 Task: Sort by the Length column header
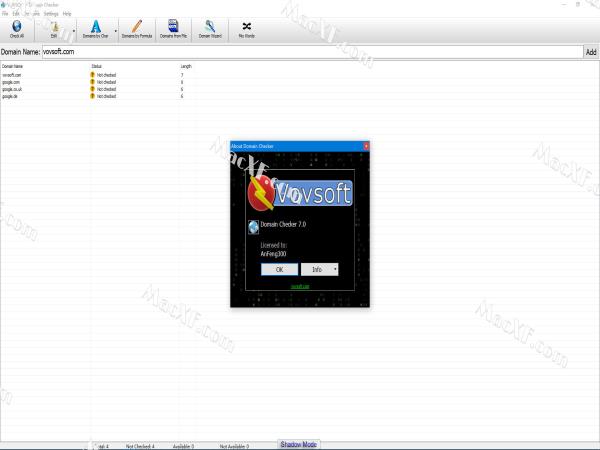coord(186,66)
